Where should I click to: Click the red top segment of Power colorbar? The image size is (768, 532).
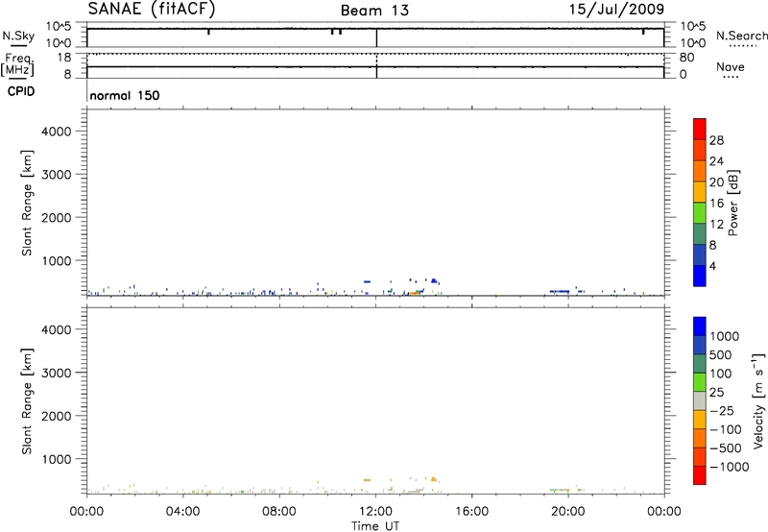click(x=700, y=129)
